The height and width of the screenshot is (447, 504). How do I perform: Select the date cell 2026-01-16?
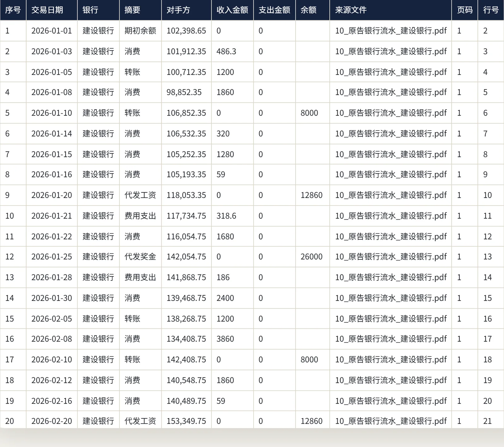coord(52,174)
